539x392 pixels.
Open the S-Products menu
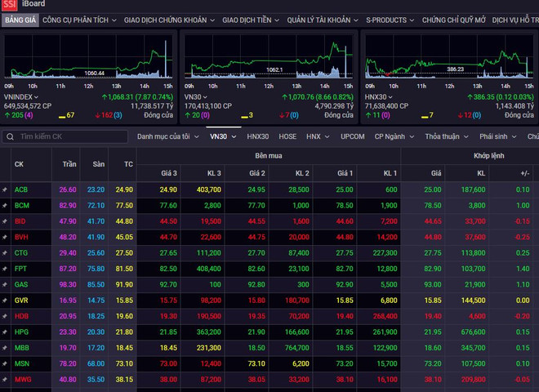pos(390,20)
